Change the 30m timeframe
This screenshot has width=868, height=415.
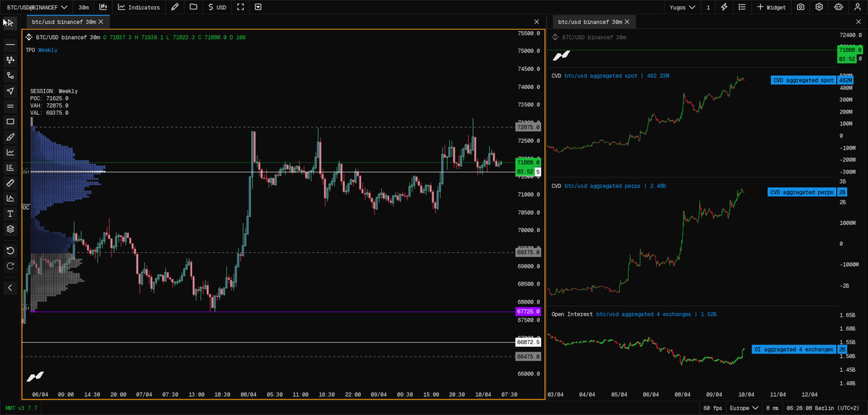(84, 7)
